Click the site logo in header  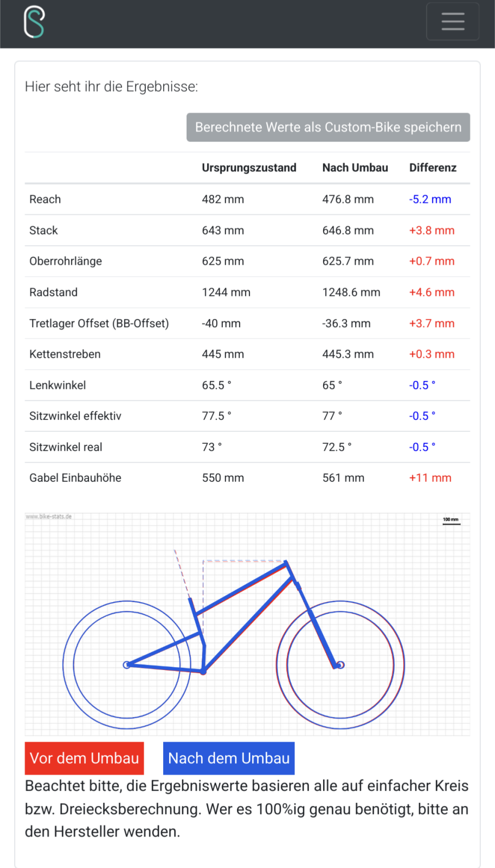click(34, 22)
